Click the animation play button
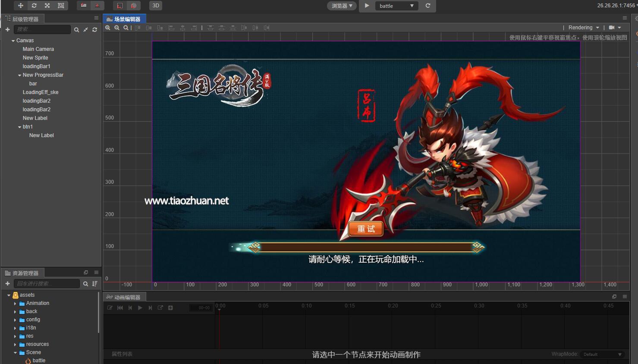 (x=140, y=308)
